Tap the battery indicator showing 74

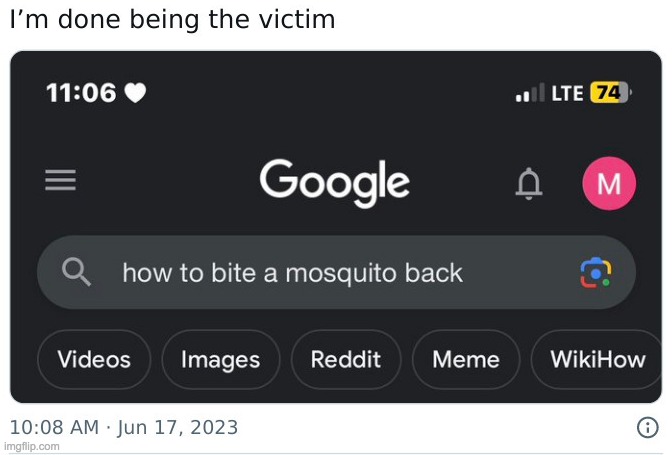coord(611,93)
